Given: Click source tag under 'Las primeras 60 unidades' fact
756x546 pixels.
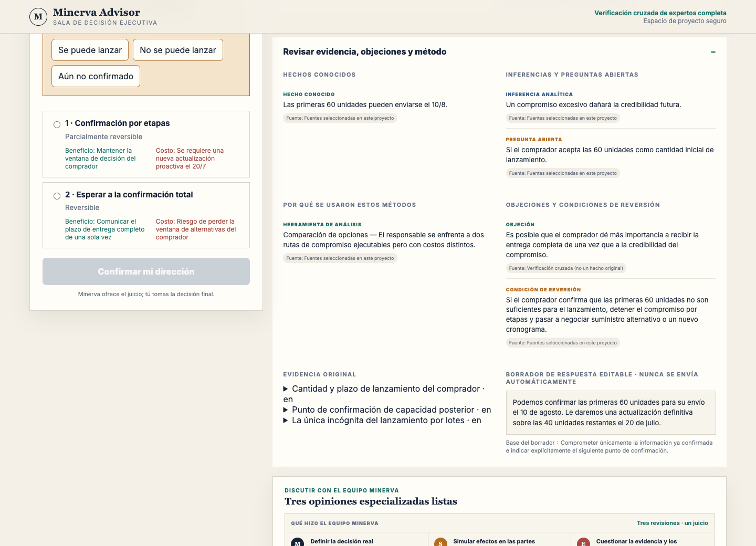Looking at the screenshot, I should (x=340, y=118).
